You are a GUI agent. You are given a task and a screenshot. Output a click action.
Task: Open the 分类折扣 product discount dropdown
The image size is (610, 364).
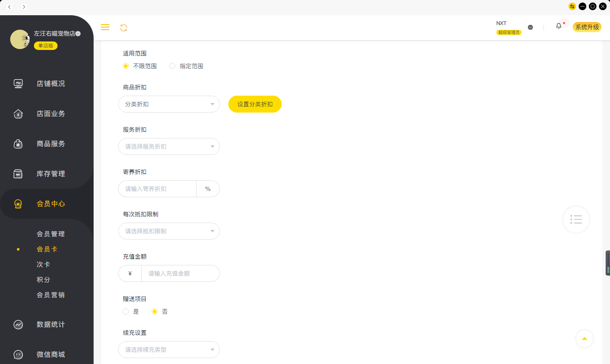coord(169,104)
